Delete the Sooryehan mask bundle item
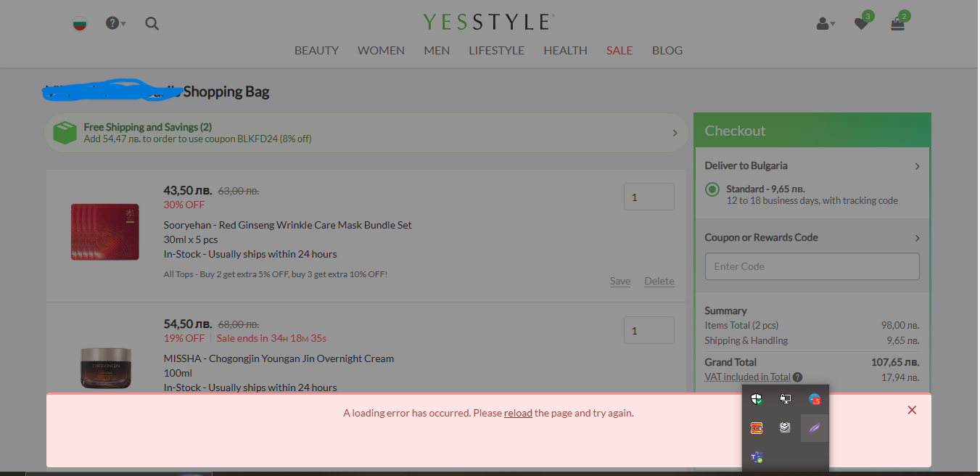The width and height of the screenshot is (980, 476). tap(659, 281)
